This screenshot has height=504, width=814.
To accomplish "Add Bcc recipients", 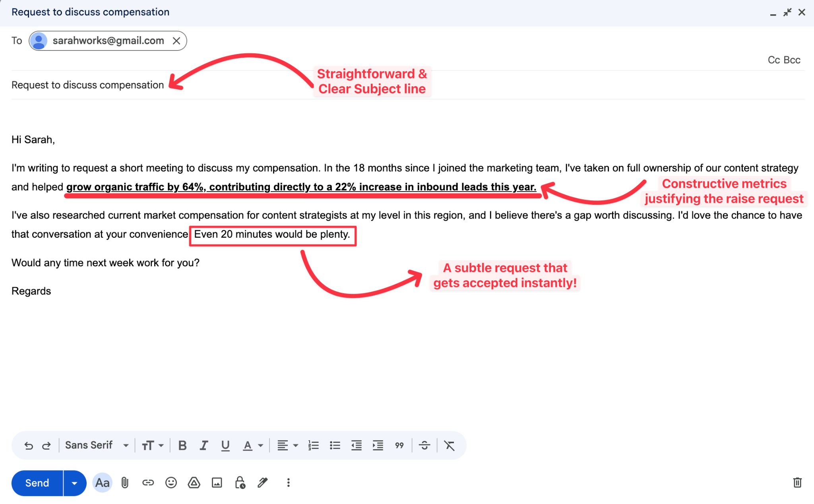I will click(792, 60).
